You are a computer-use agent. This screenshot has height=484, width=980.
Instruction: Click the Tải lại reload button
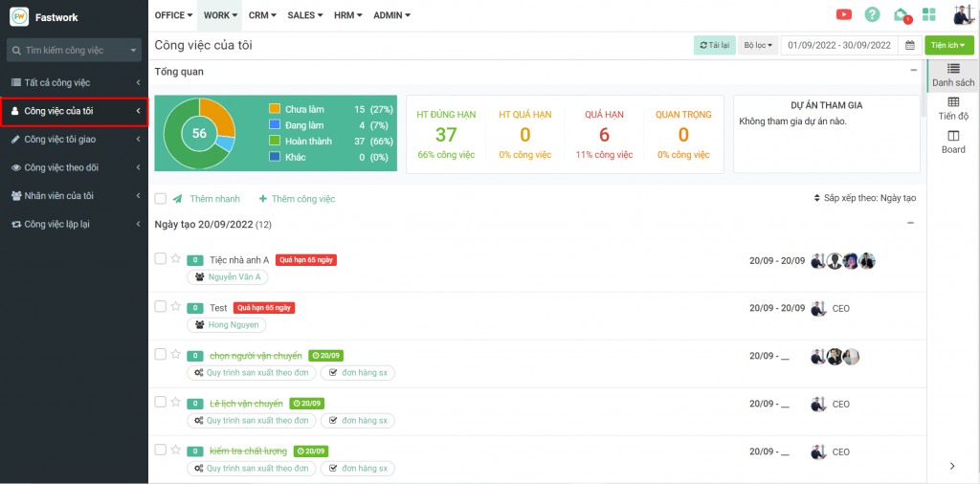coord(714,45)
